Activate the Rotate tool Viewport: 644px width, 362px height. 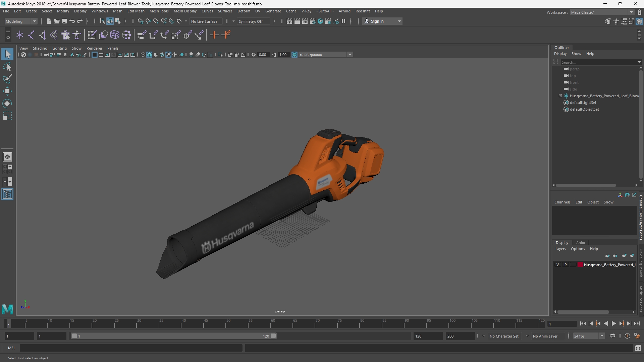pos(7,104)
